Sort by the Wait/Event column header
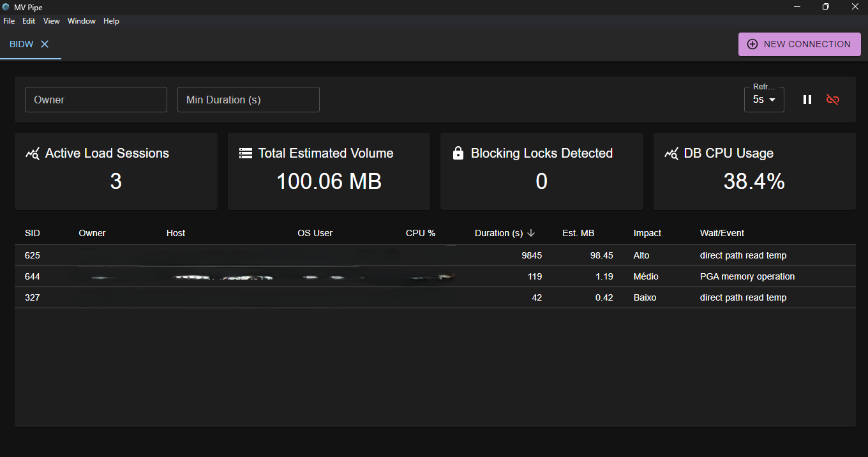 coord(722,233)
